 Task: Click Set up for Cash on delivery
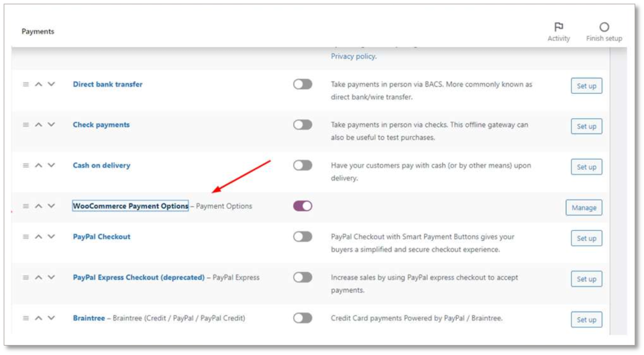[x=586, y=167]
